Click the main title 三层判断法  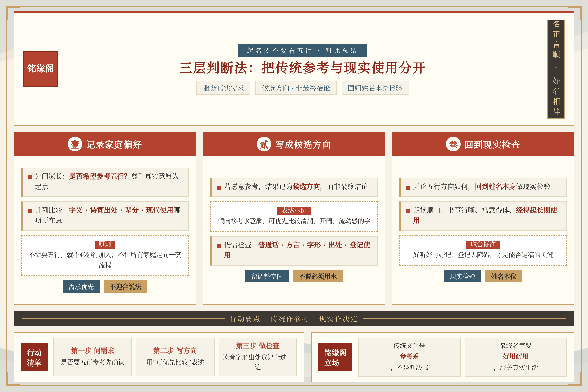(x=303, y=68)
